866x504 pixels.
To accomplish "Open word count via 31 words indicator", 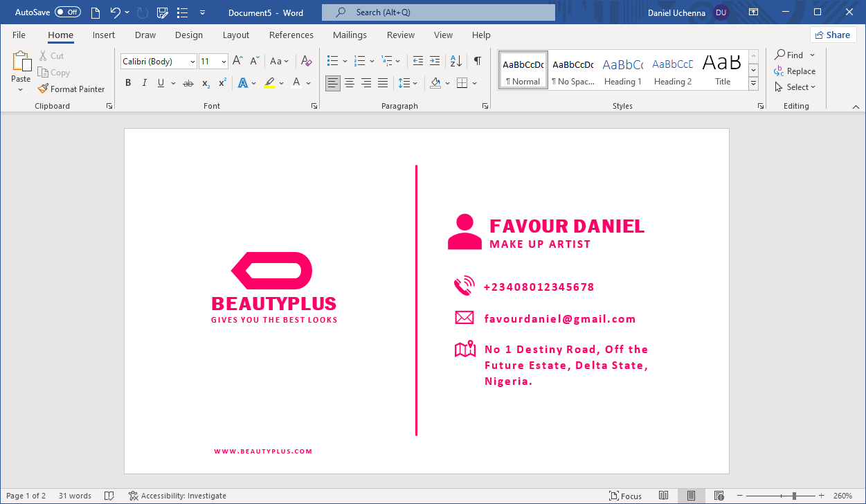I will point(75,496).
